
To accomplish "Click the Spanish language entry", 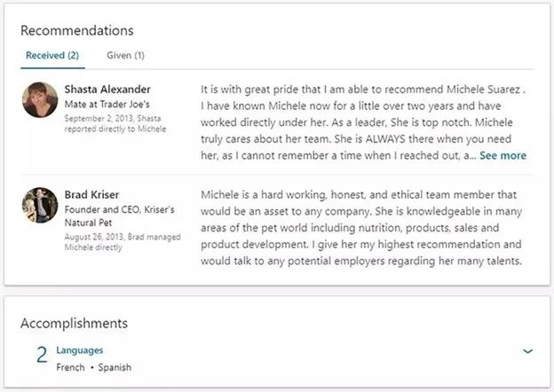I will pyautogui.click(x=115, y=367).
